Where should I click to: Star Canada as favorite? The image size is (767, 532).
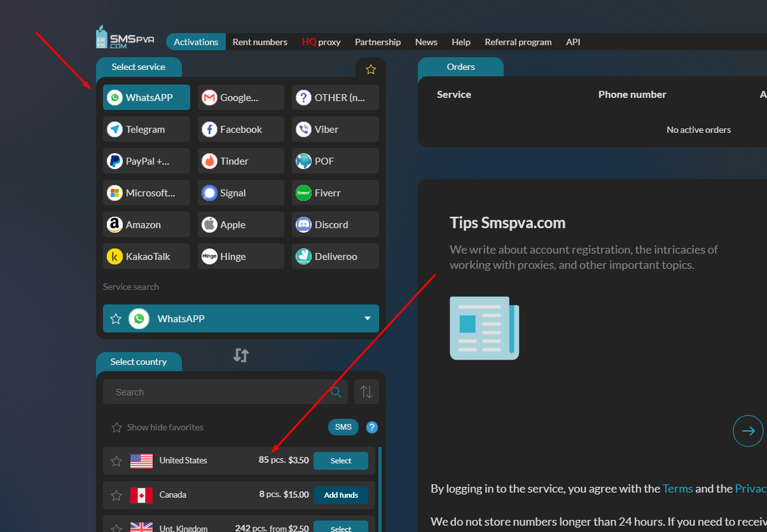(116, 495)
